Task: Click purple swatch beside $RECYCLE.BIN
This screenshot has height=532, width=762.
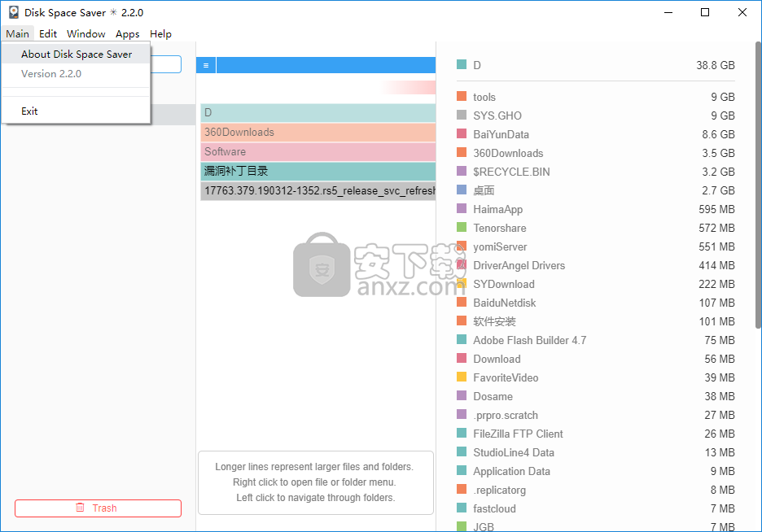Action: pos(462,171)
